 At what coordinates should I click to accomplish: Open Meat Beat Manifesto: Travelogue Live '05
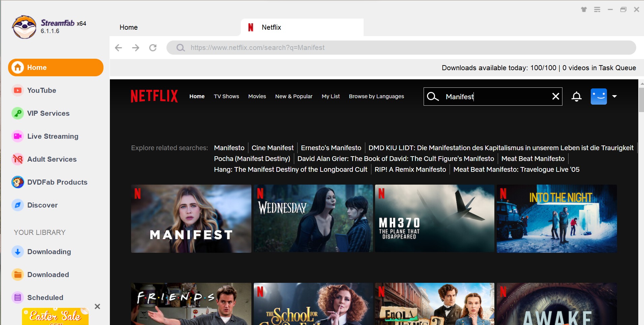coord(516,169)
